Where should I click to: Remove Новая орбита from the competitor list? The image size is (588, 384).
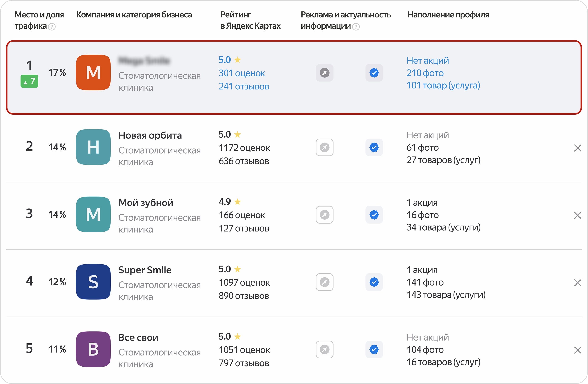577,148
